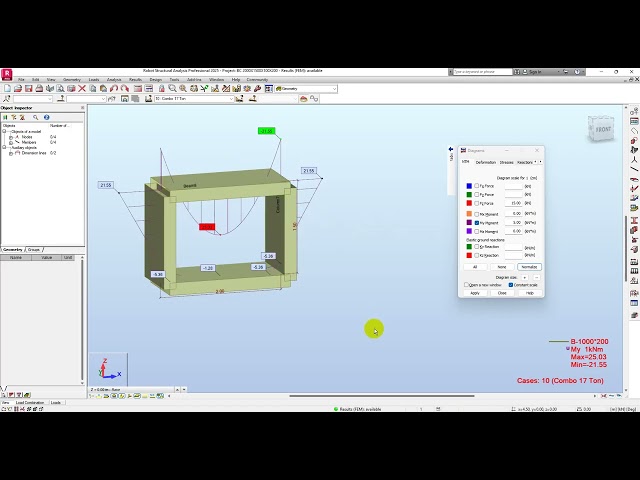Click the Groups tab in Object Inspector
The image size is (640, 480).
(x=34, y=249)
